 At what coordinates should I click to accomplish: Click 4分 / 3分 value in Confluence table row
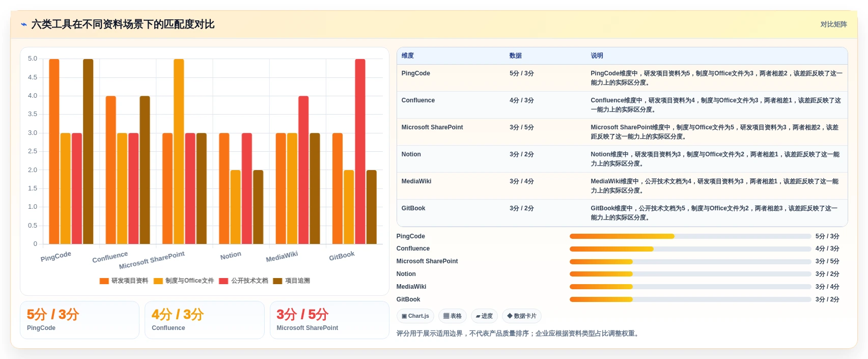coord(521,100)
